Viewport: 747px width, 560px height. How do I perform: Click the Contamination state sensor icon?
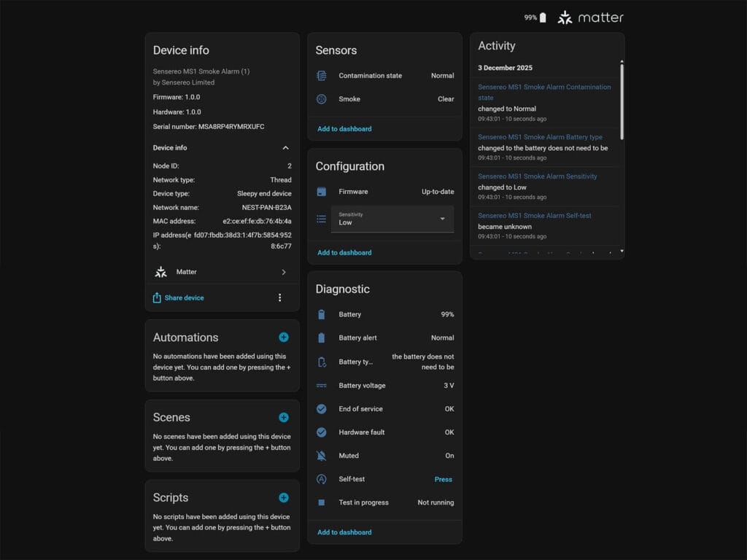321,75
